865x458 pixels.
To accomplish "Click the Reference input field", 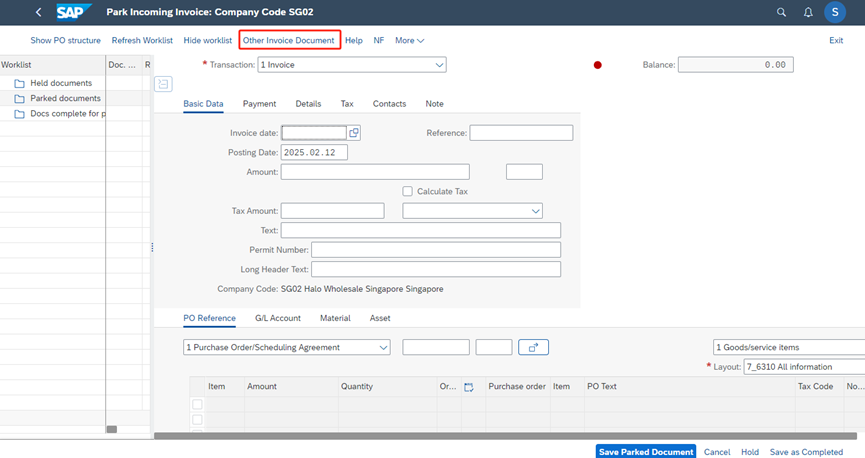I will (x=521, y=133).
